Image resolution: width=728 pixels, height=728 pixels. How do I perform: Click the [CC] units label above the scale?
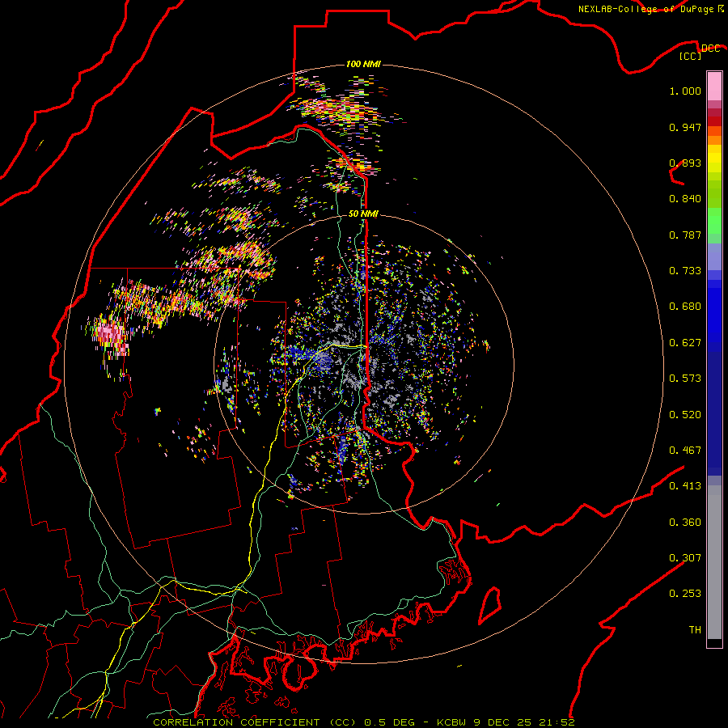coord(691,56)
